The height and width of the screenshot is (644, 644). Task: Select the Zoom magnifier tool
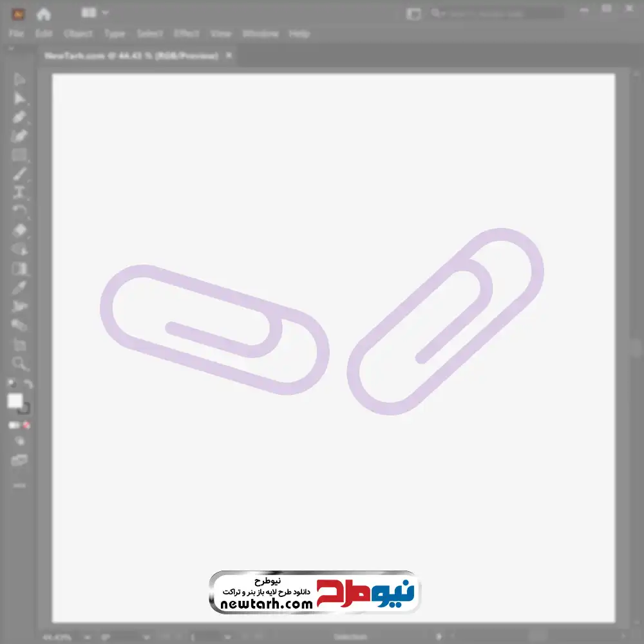[x=20, y=364]
